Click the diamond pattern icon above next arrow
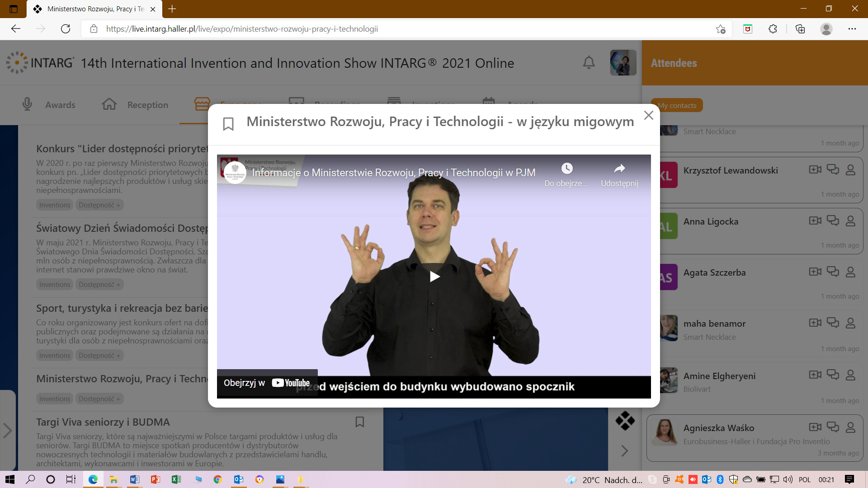This screenshot has width=868, height=488. [x=625, y=421]
